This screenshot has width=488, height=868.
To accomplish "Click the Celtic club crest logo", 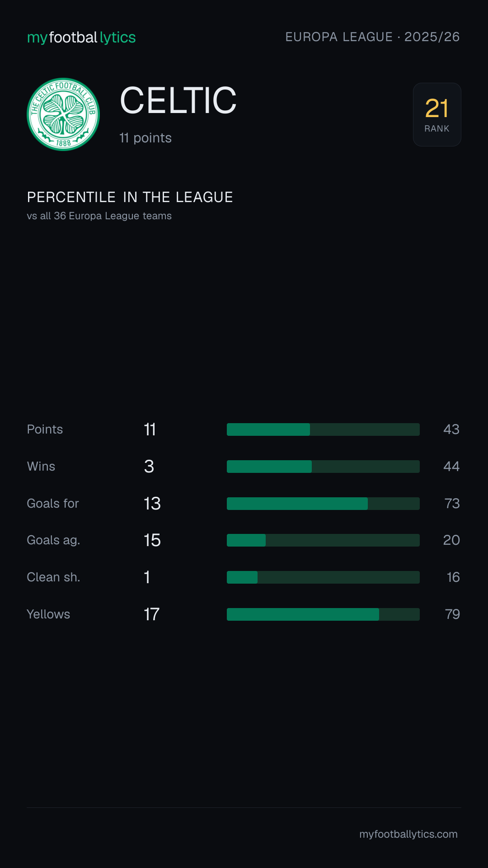I will coord(63,114).
